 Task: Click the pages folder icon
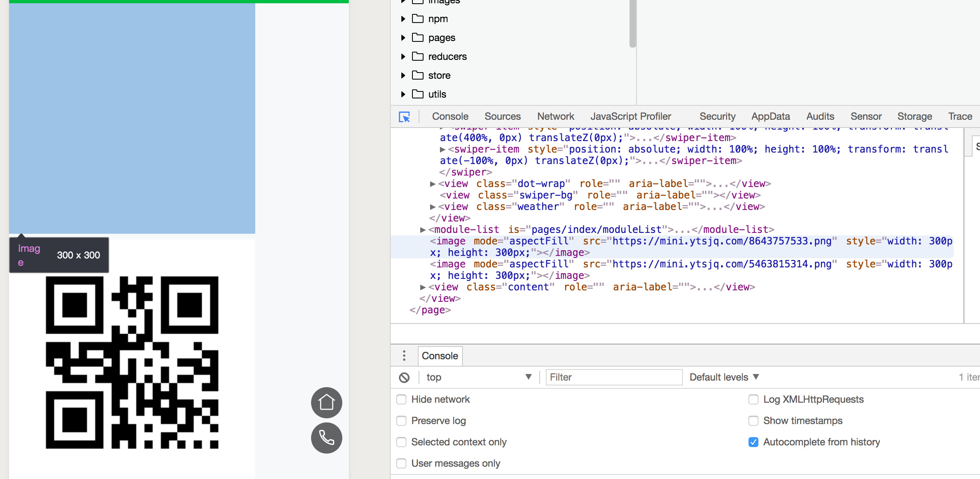tap(418, 38)
